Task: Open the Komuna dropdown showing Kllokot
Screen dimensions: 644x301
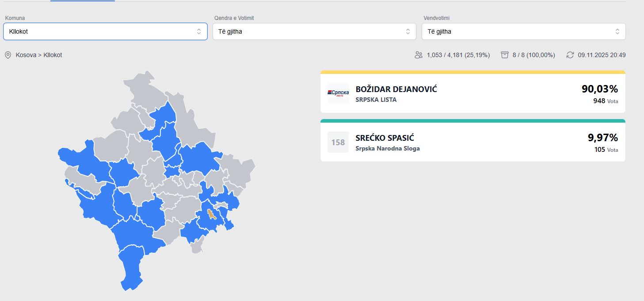Action: (105, 31)
